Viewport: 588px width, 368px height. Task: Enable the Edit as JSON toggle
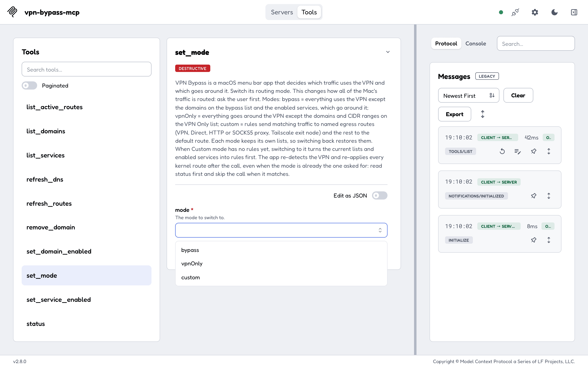point(380,195)
